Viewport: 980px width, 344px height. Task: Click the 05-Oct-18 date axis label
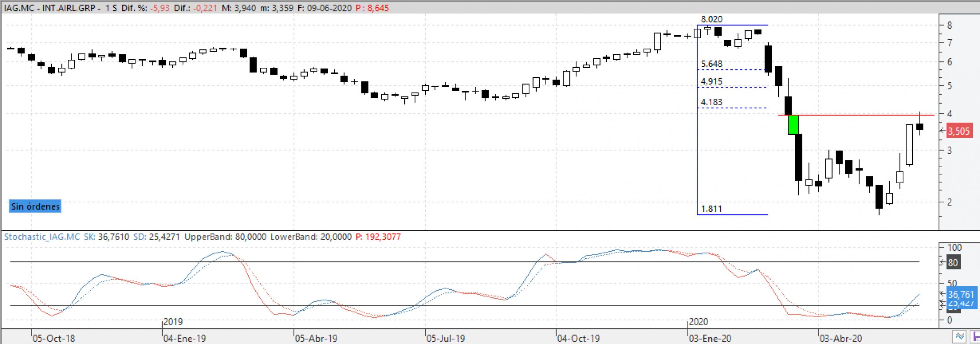[x=54, y=339]
